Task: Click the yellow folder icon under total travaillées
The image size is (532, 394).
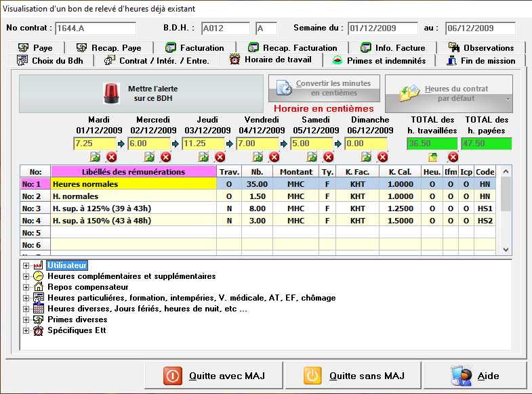Action: click(x=434, y=157)
